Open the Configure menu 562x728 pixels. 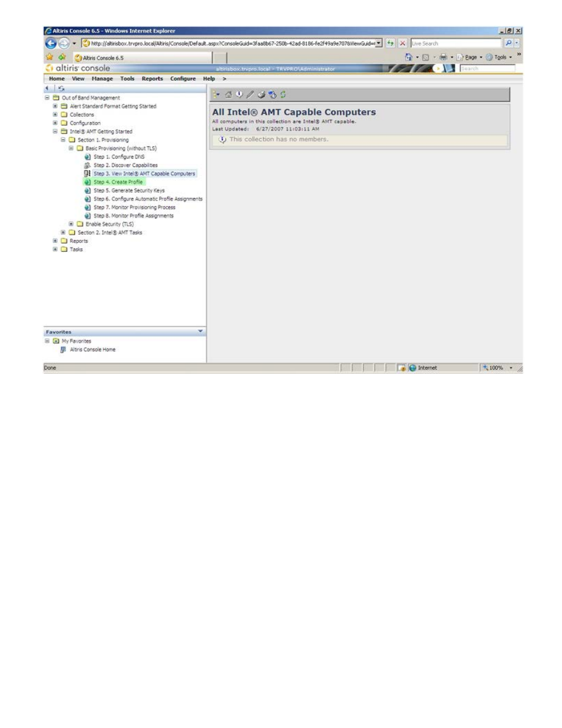coord(183,78)
